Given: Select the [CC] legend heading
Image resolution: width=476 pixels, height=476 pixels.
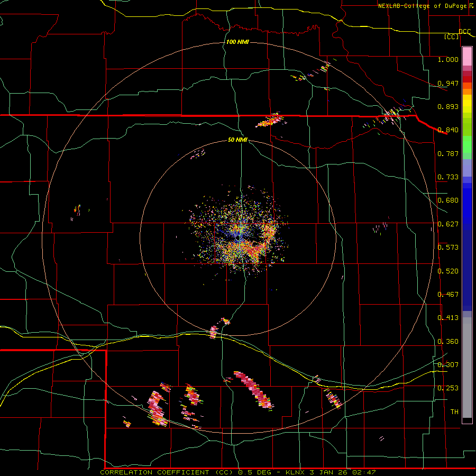Looking at the screenshot, I should pos(451,36).
